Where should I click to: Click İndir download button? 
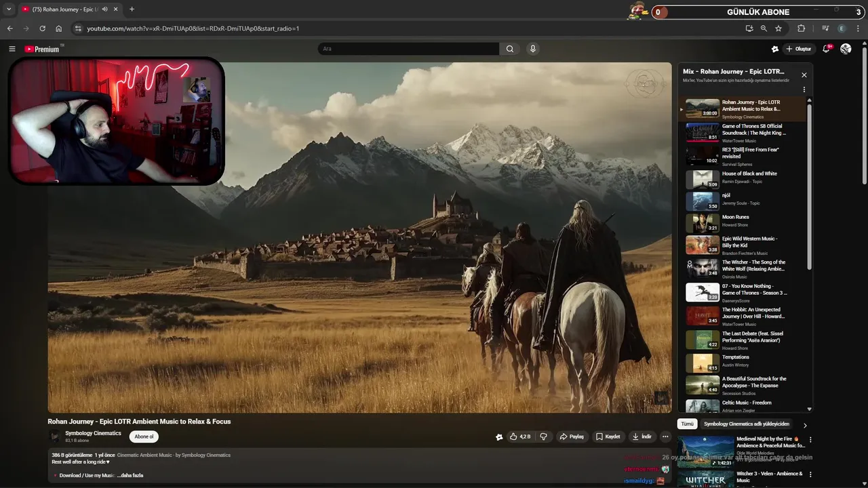(642, 436)
